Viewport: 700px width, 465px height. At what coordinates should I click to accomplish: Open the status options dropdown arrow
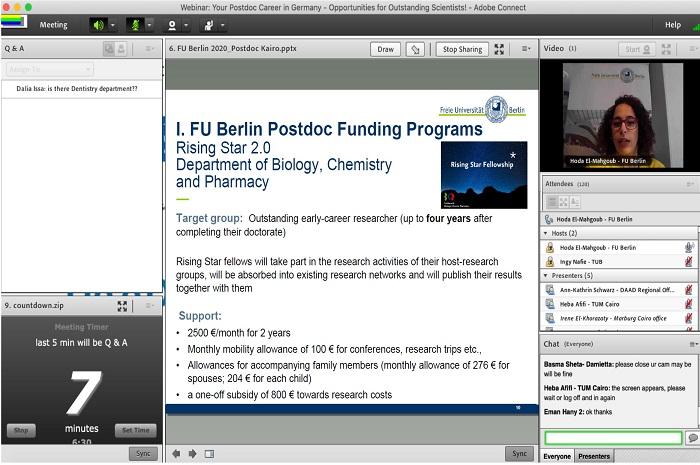(222, 25)
